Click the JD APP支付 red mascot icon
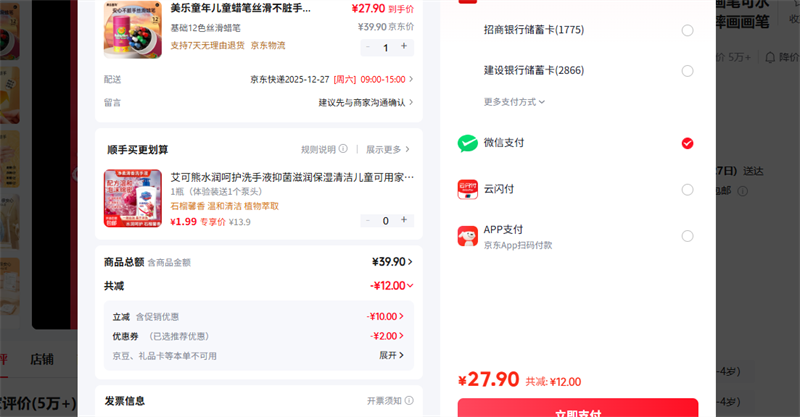The image size is (800, 417). pos(468,236)
